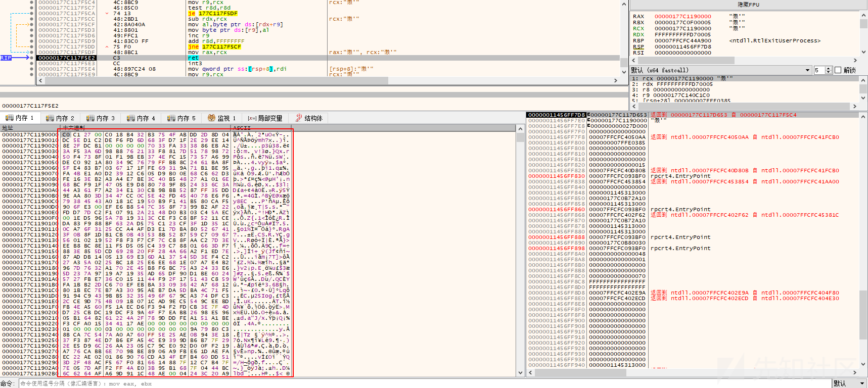Viewport: 868px width, 388px height.
Task: Select the stack value 00007FFCFC4050AA
Action: tap(617, 137)
